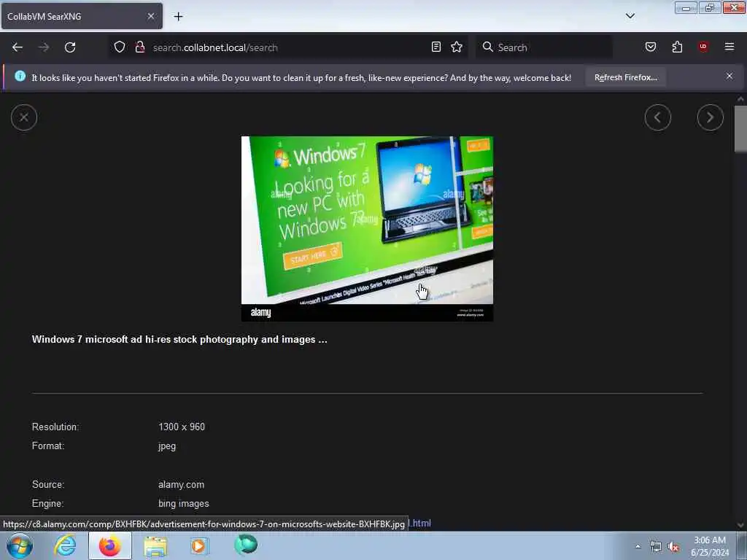Click the Source: label
747x560 pixels.
click(x=48, y=484)
